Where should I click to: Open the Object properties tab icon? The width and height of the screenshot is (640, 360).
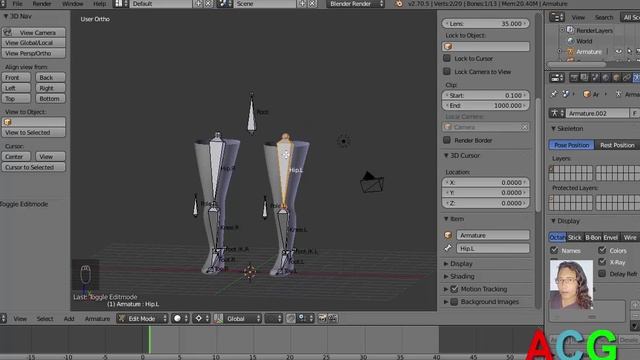point(616,78)
